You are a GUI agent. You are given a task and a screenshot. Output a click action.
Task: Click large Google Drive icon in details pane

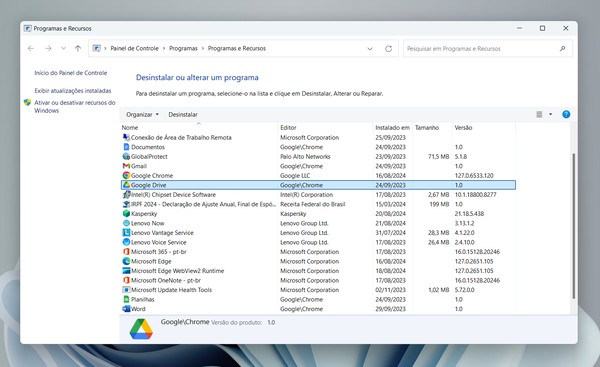point(141,329)
